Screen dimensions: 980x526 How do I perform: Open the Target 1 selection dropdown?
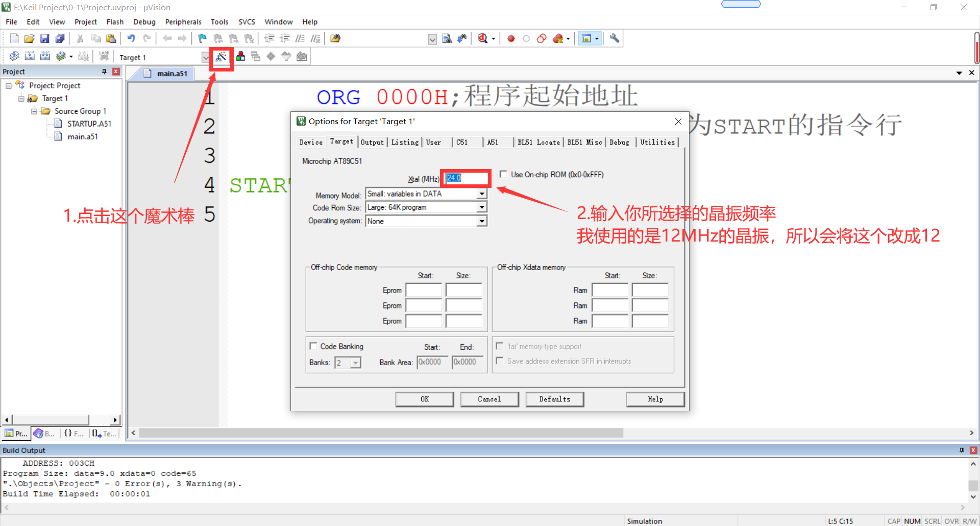205,57
